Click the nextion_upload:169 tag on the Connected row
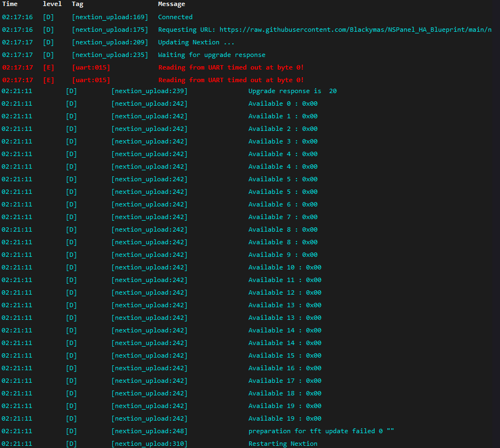Viewport: 500px width, 448px height. [110, 17]
